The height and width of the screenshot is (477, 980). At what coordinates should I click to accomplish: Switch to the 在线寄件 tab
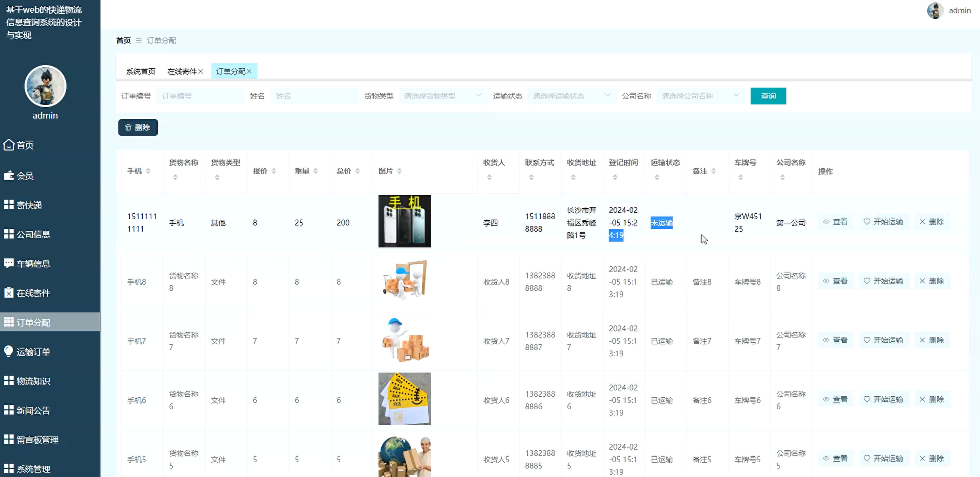tap(182, 71)
